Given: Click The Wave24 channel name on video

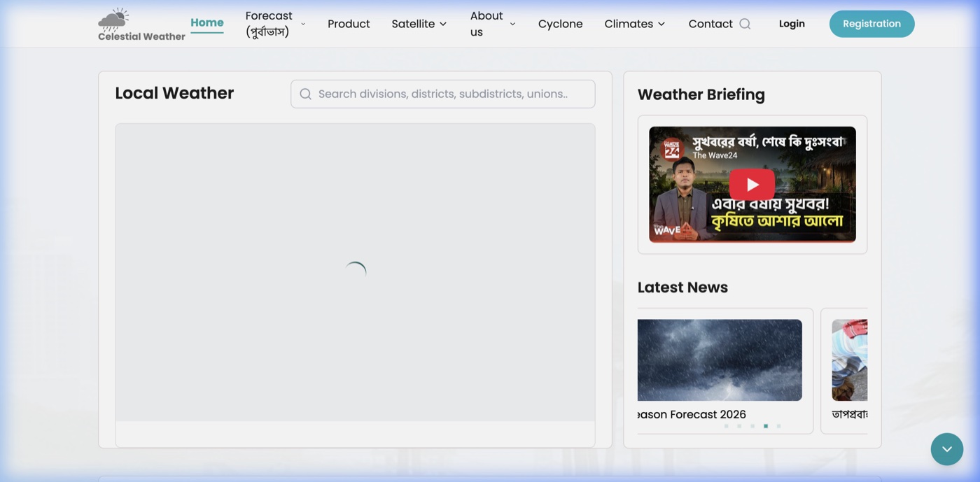Looking at the screenshot, I should 715,155.
